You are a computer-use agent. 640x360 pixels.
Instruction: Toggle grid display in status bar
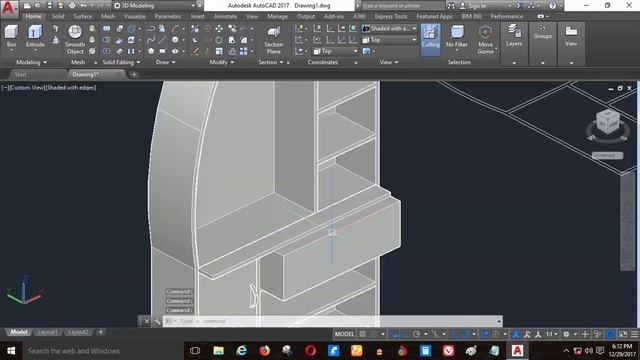(362, 334)
